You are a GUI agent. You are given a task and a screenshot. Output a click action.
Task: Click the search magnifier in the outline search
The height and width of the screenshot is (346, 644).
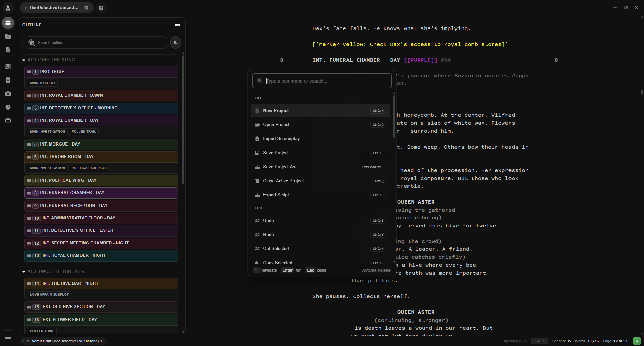coord(31,43)
